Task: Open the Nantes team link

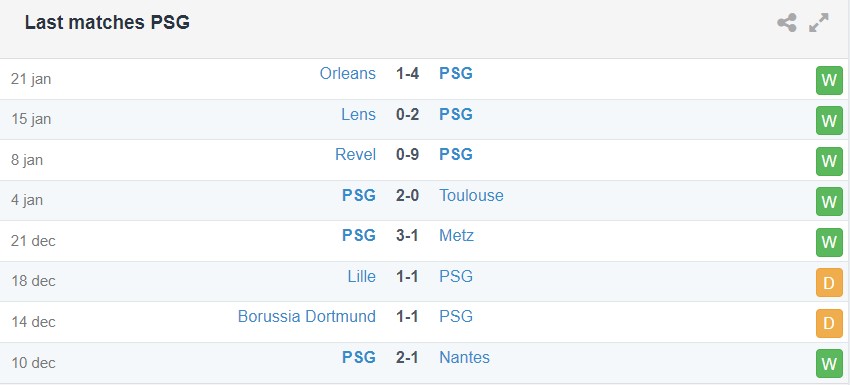Action: click(464, 357)
